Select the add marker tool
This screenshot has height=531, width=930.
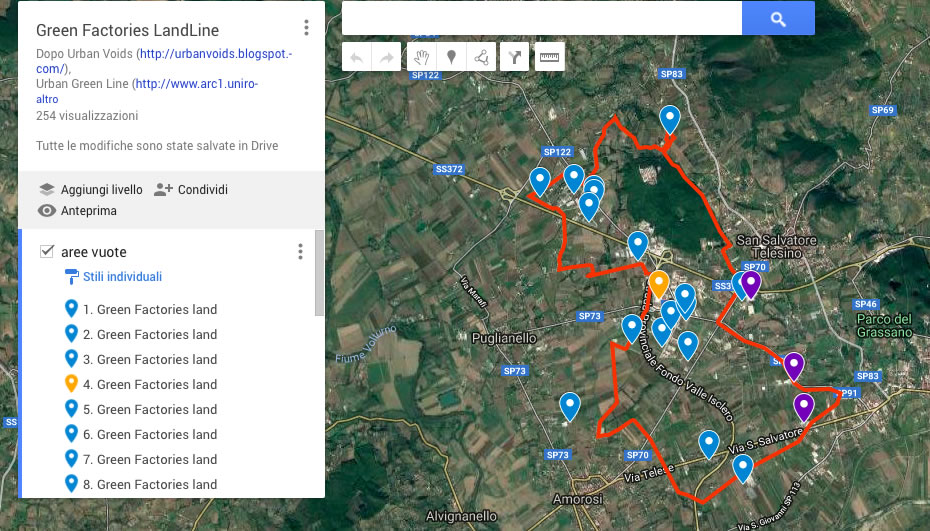452,57
